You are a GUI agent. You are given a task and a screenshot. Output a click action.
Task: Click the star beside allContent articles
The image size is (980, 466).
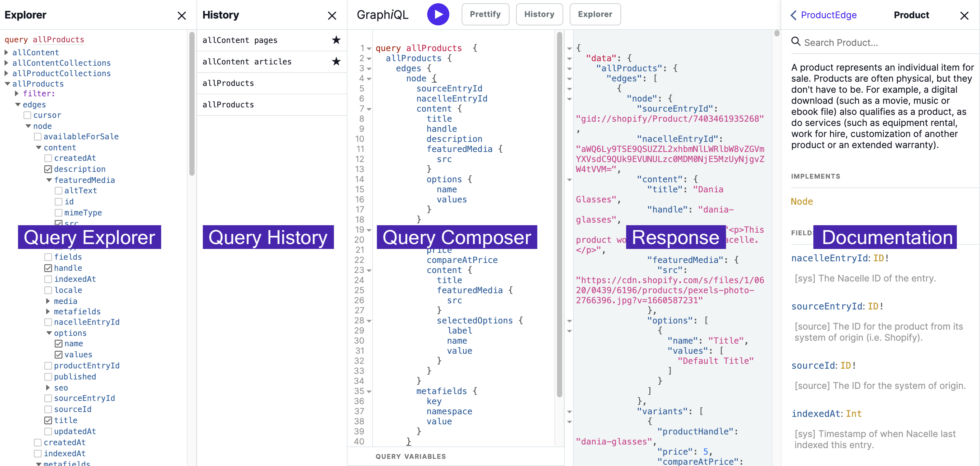coord(336,61)
